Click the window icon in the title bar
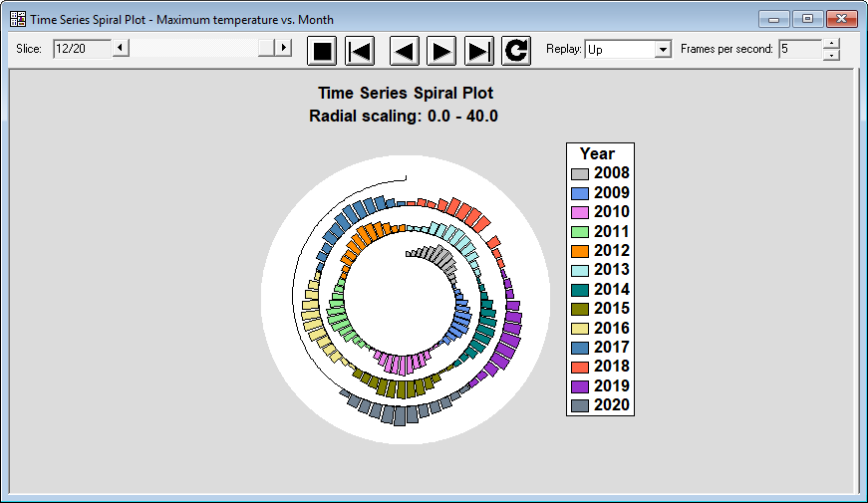The image size is (868, 503). (17, 19)
